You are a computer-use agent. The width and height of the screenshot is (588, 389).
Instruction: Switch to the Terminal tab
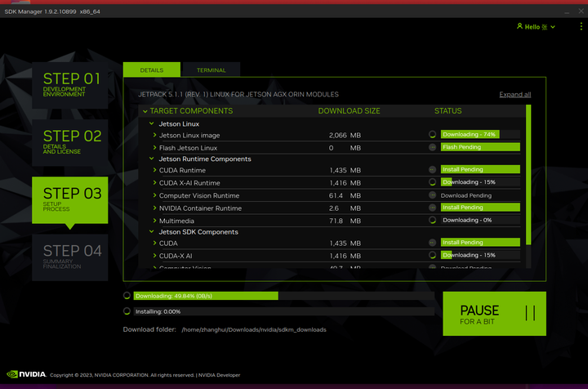point(212,69)
